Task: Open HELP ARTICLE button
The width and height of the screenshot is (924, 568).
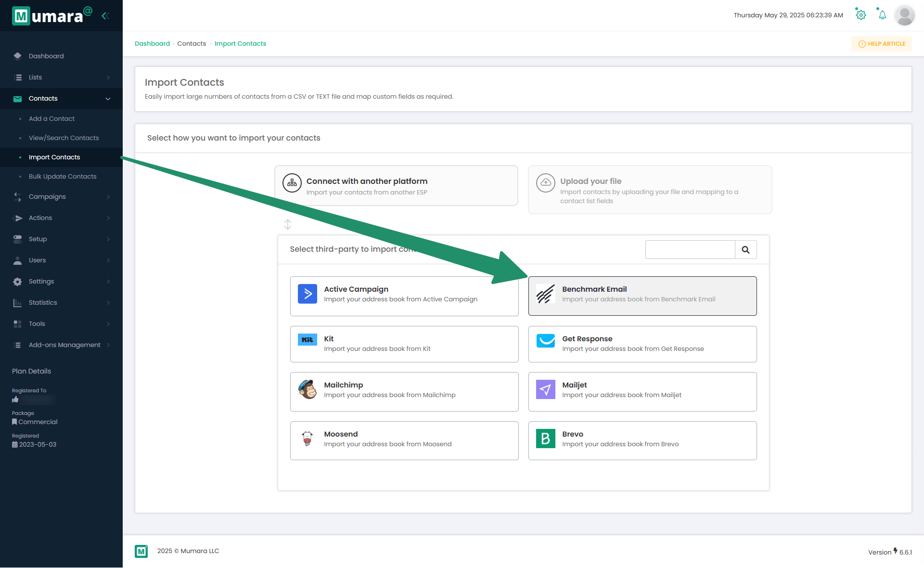Action: tap(882, 44)
